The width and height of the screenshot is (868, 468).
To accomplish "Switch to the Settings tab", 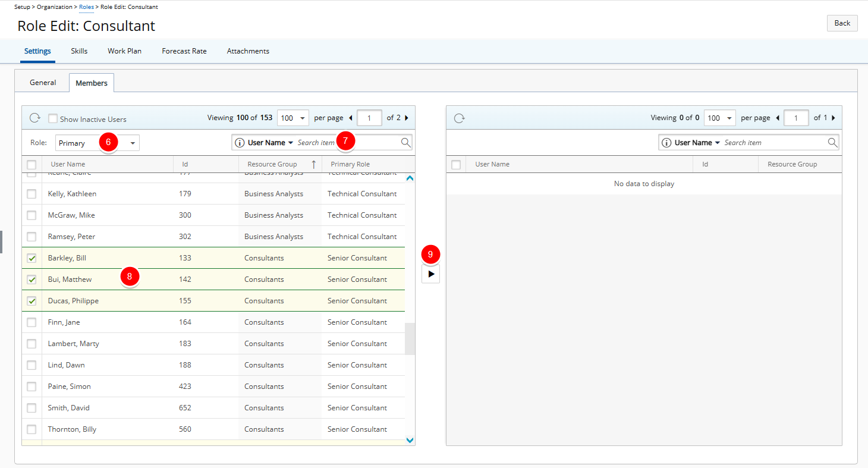I will click(37, 51).
